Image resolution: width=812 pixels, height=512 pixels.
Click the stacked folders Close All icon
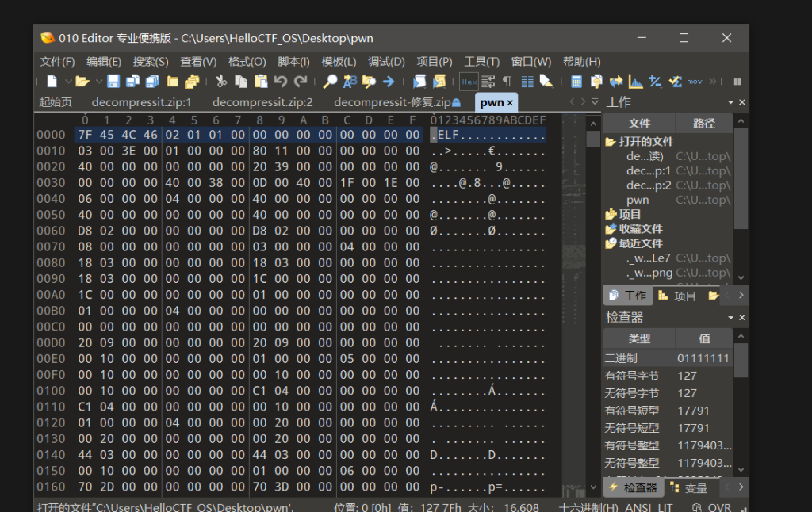tap(192, 82)
